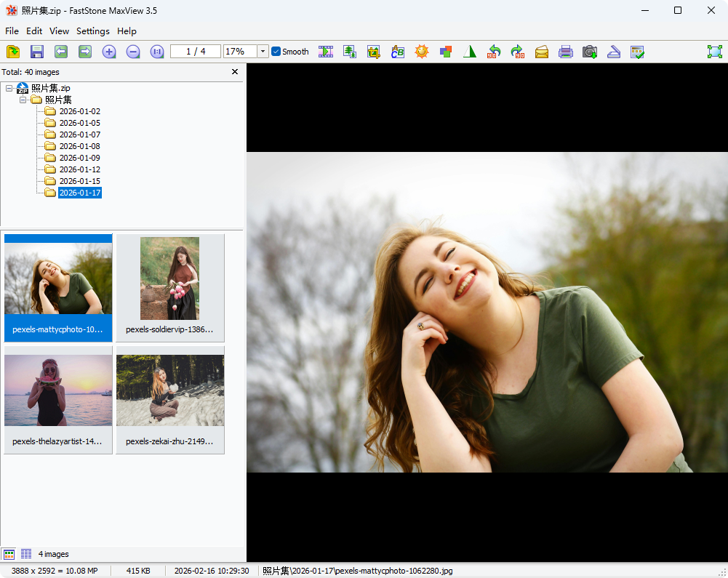
Task: Uncheck the Smooth checkbox
Action: tap(276, 52)
